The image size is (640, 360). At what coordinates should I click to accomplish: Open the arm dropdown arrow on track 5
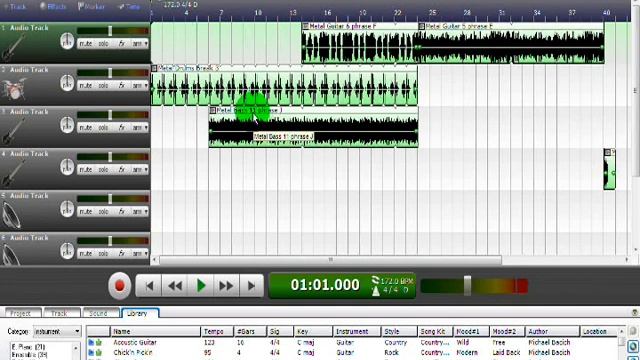(146, 211)
